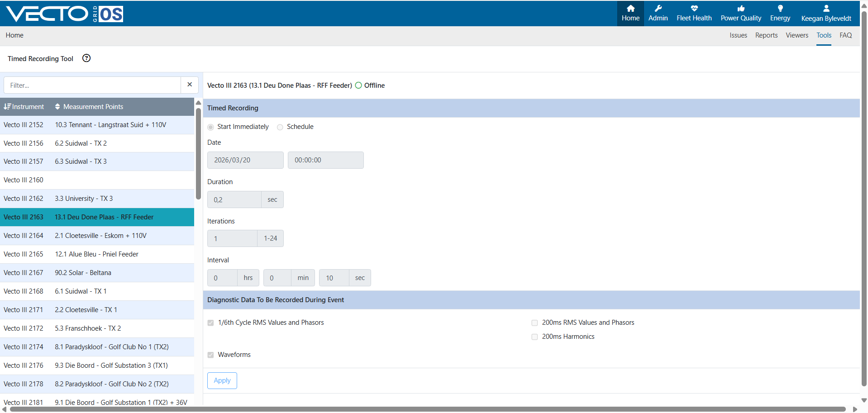Open Keegan Byleveldt user profile
The width and height of the screenshot is (868, 413).
pyautogui.click(x=826, y=14)
